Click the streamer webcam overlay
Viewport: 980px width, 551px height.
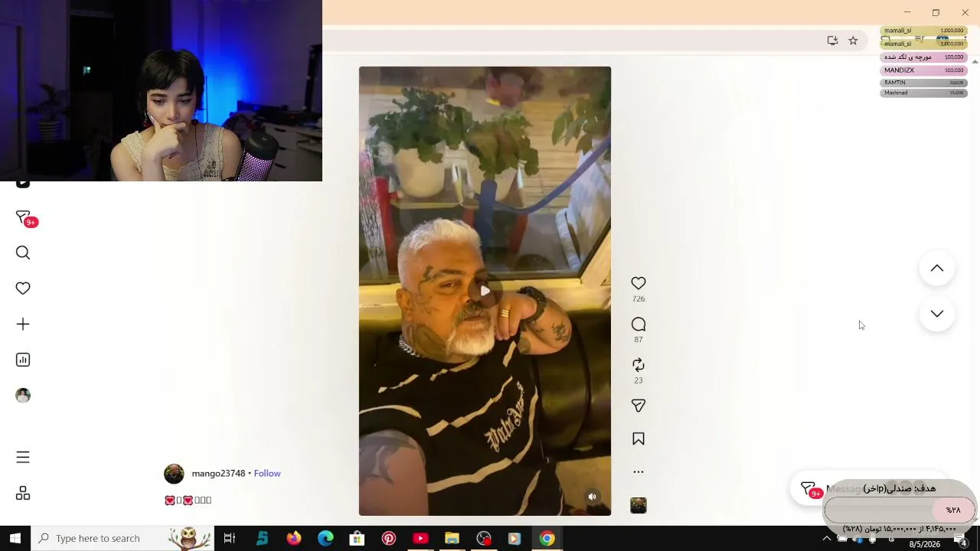(161, 90)
